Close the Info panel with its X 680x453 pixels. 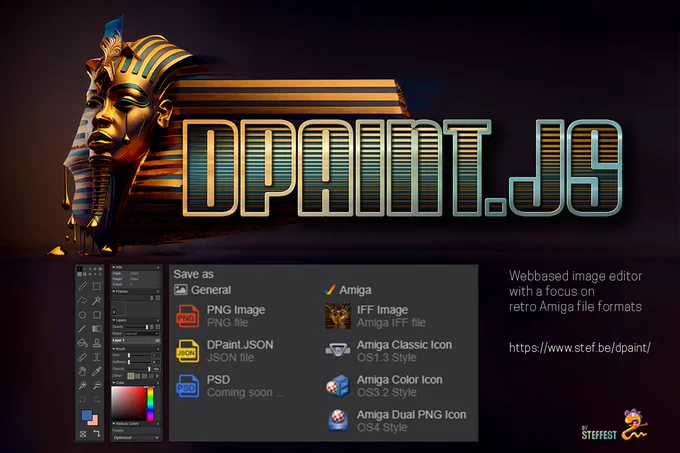(158, 267)
